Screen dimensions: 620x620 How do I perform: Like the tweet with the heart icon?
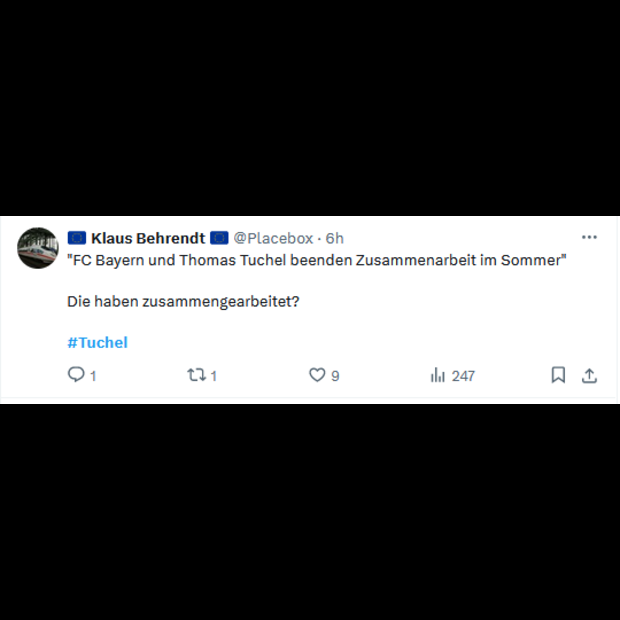(317, 375)
